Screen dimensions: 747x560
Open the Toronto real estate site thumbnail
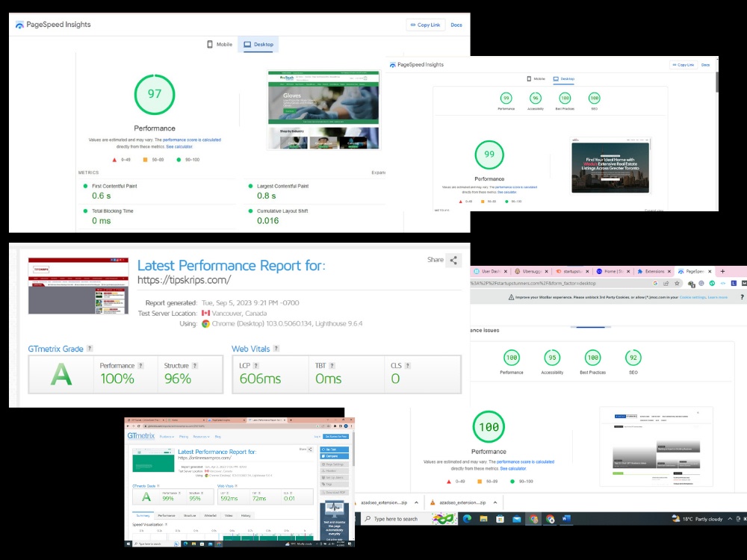[x=610, y=165]
